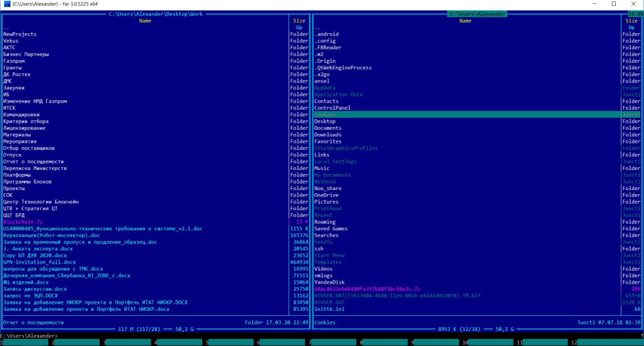Click the left panel path title ending in Work
Image resolution: width=644 pixels, height=346 pixels.
click(x=155, y=14)
